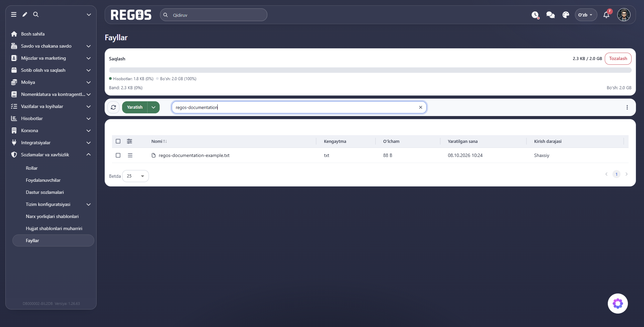This screenshot has width=644, height=327.
Task: Collapse the sidebar top chevron
Action: [x=89, y=14]
